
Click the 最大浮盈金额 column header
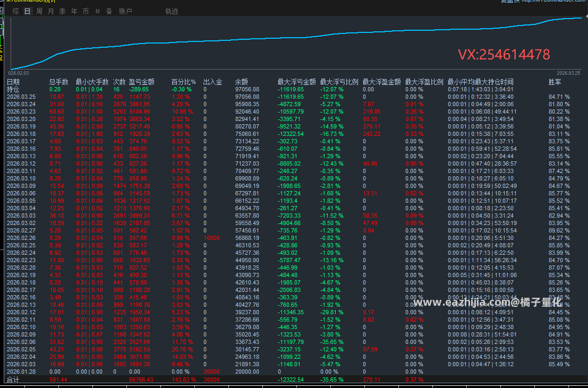click(382, 82)
